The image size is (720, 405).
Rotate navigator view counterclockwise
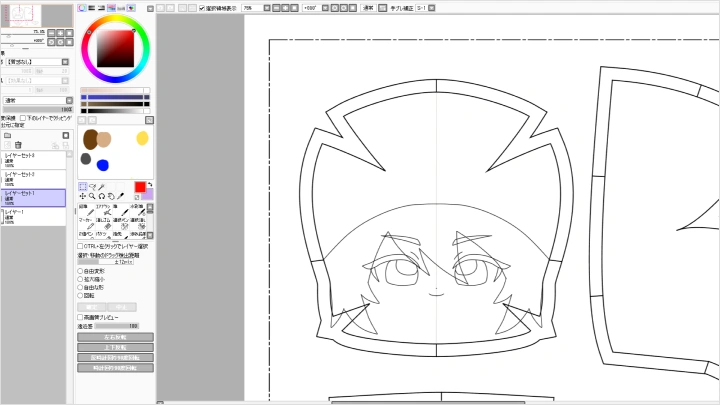(51, 42)
